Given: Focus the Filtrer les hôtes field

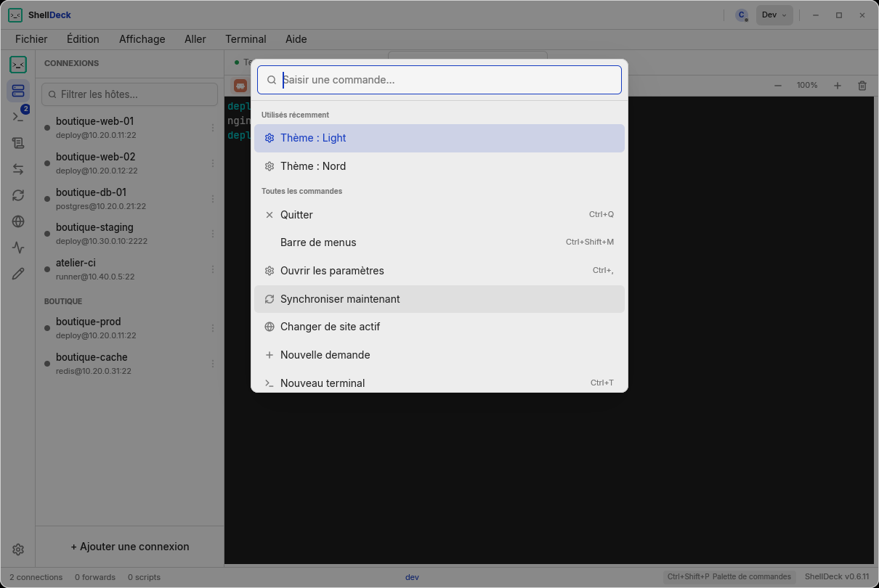Looking at the screenshot, I should [x=130, y=94].
